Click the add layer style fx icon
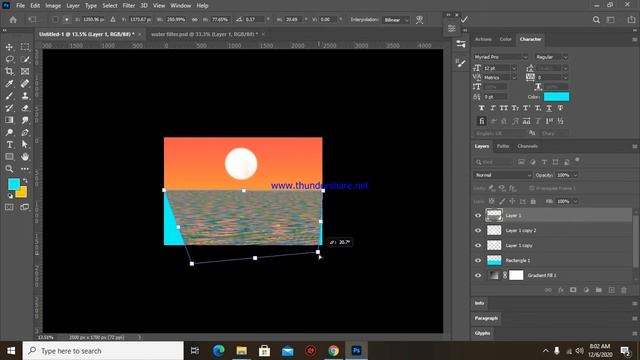The width and height of the screenshot is (640, 360). point(561,290)
